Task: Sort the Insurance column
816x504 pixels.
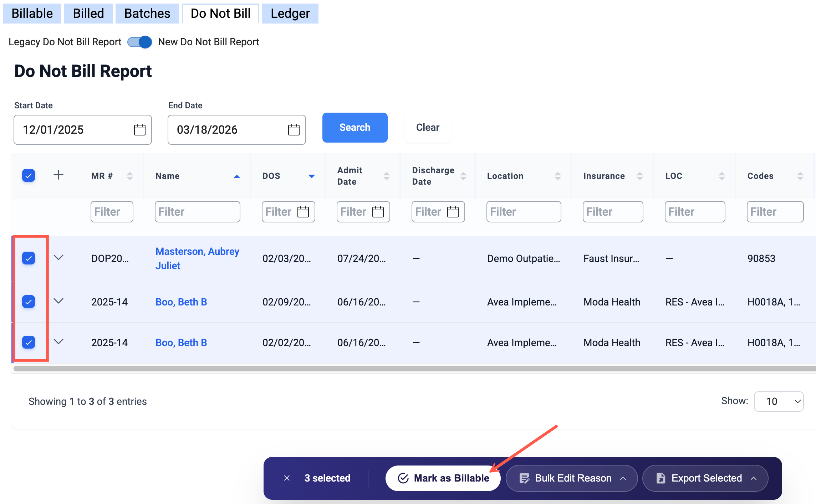Action: 640,176
